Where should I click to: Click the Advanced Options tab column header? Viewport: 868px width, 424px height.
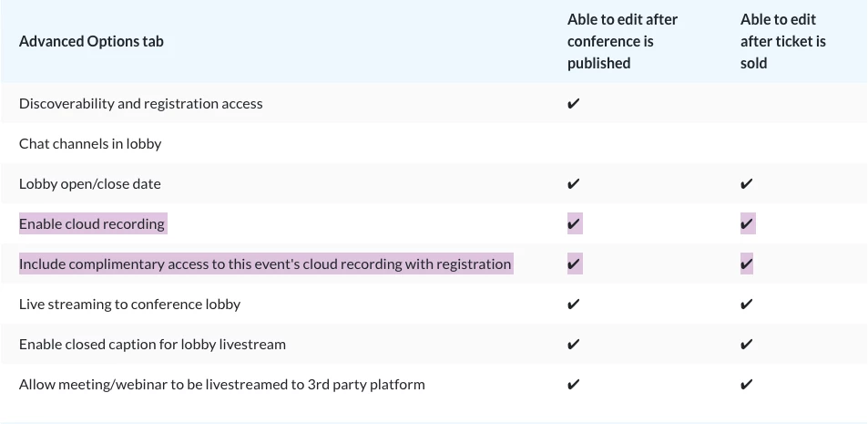91,41
